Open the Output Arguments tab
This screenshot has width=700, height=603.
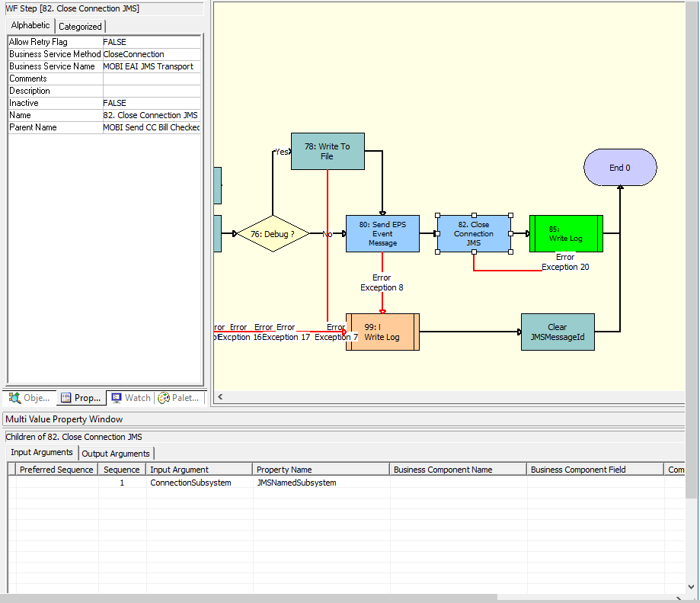click(116, 454)
